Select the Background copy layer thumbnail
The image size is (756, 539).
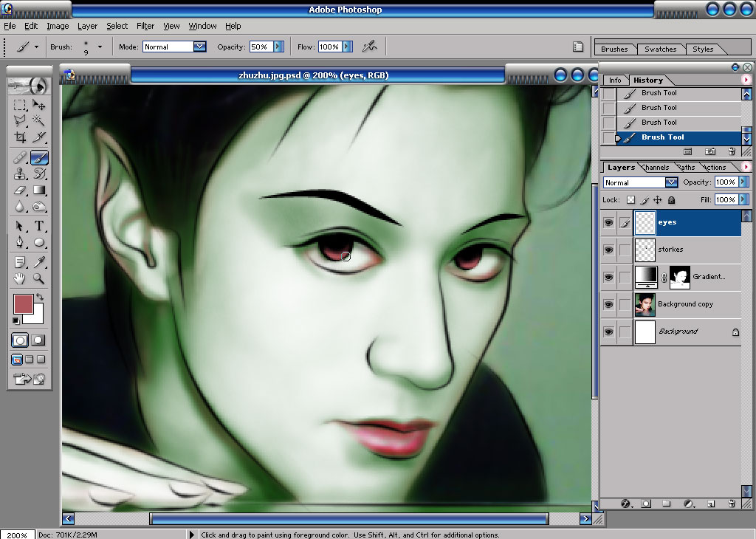tap(645, 304)
